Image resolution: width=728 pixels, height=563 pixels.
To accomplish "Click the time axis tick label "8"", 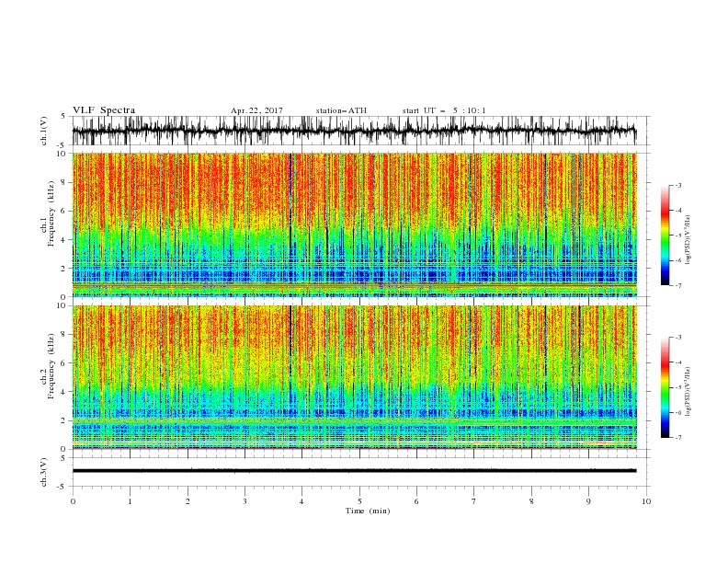I will coord(531,501).
